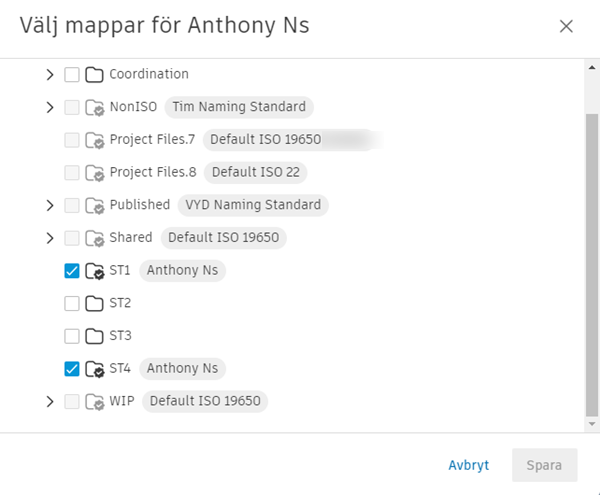Expand the WIP folder
This screenshot has width=600, height=495.
pos(50,402)
